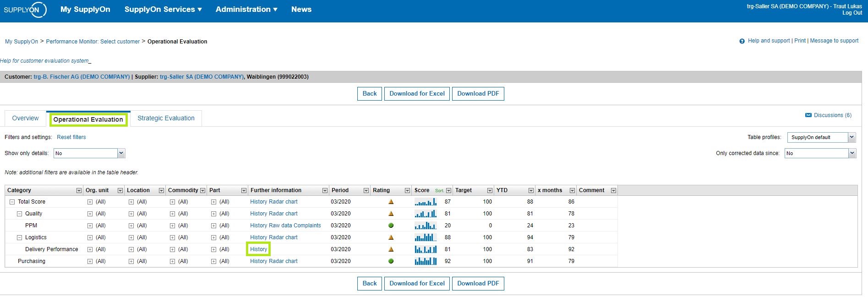Click the warning triangle rating in Quality row

(391, 214)
